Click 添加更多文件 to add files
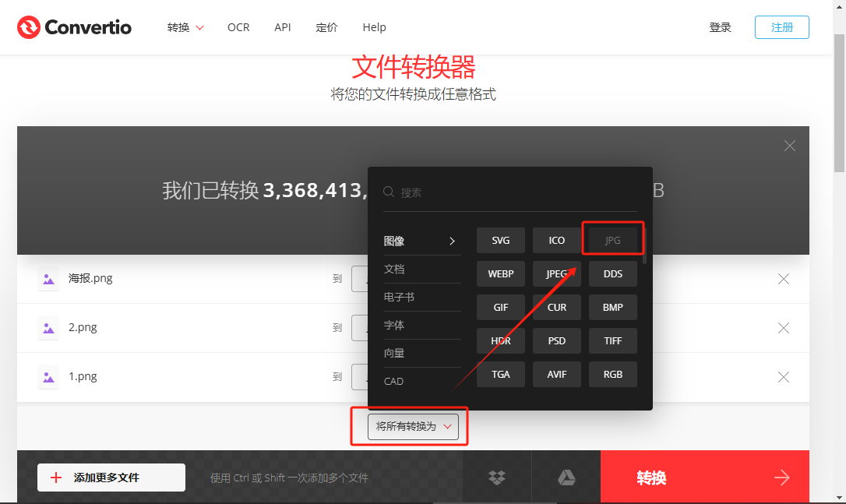 [111, 477]
